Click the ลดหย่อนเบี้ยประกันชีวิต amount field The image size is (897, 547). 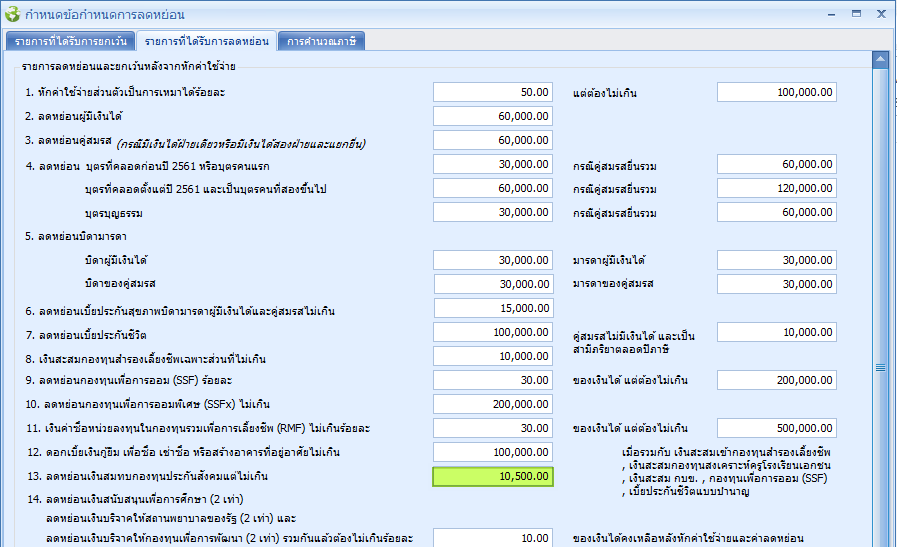tap(493, 332)
